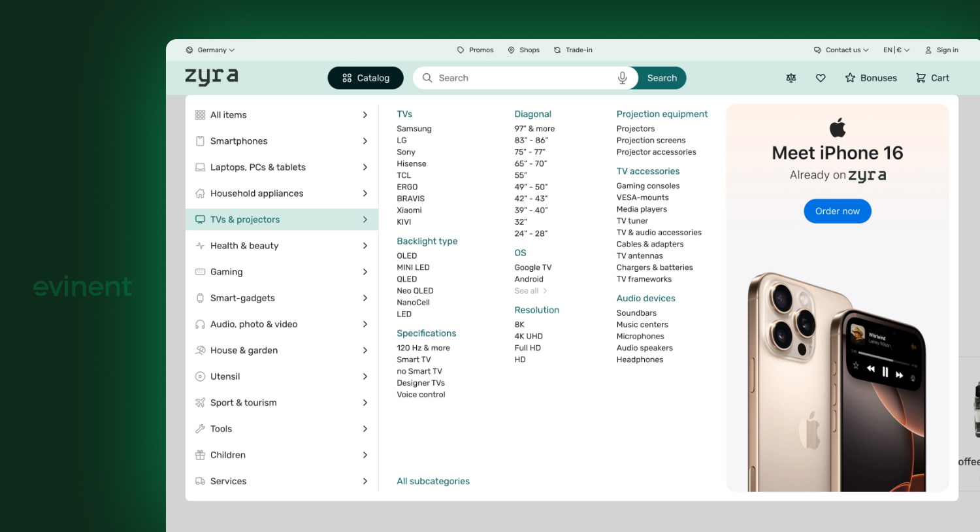The image size is (980, 532).
Task: Click the Services truck icon
Action: 200,481
